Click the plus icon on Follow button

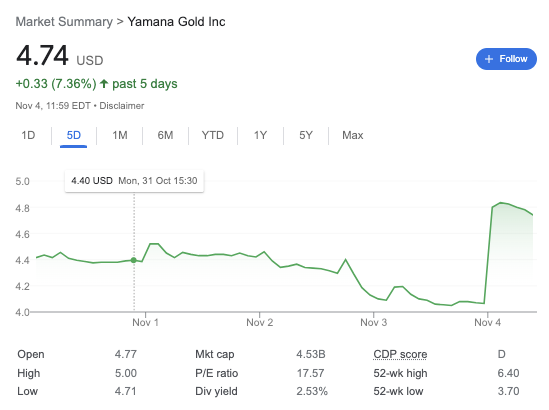[x=489, y=59]
